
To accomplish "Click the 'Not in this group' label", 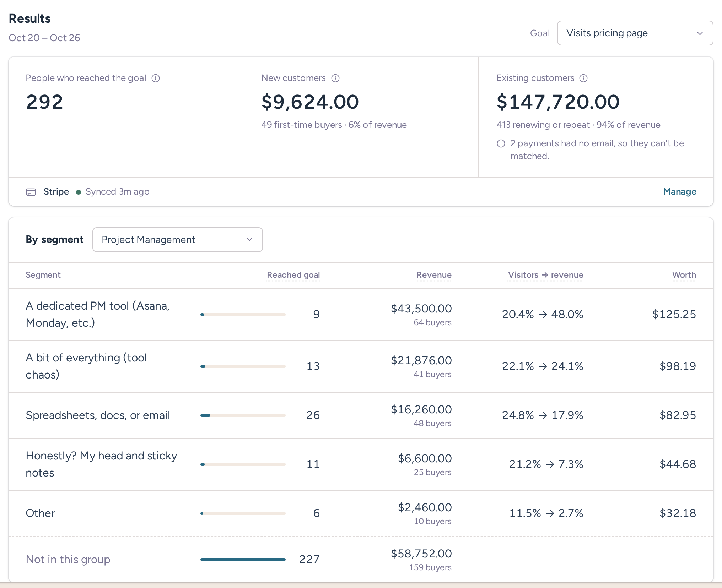I will click(68, 559).
